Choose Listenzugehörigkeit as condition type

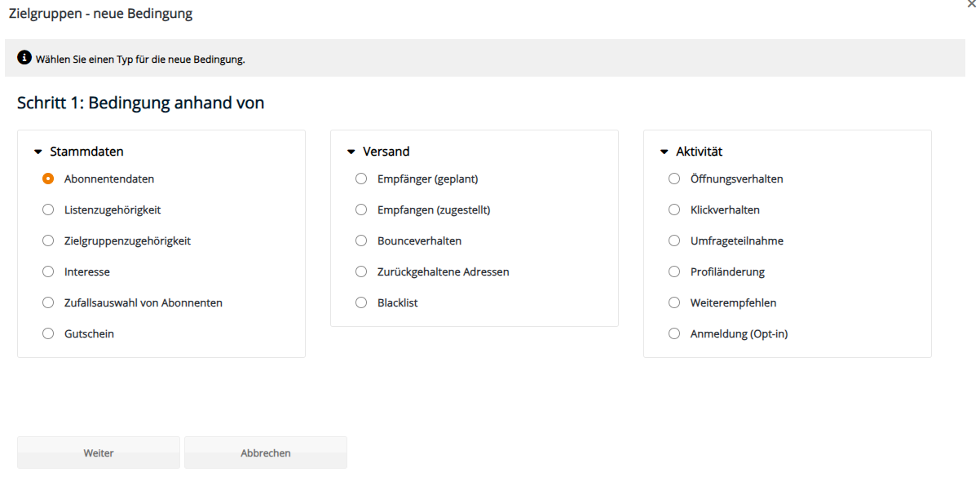point(48,210)
